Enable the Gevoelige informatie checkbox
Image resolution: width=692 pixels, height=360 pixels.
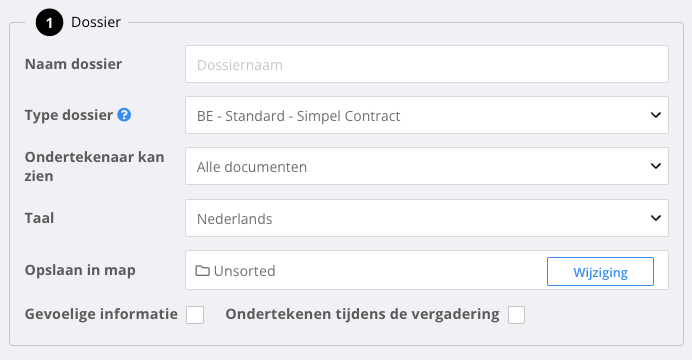point(195,315)
